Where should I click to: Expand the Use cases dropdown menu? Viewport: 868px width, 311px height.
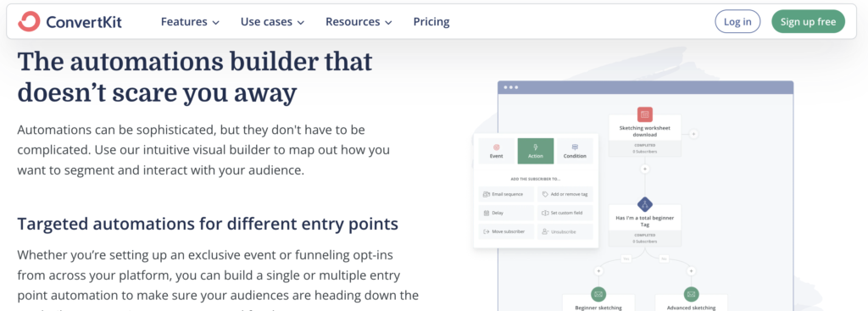[272, 22]
